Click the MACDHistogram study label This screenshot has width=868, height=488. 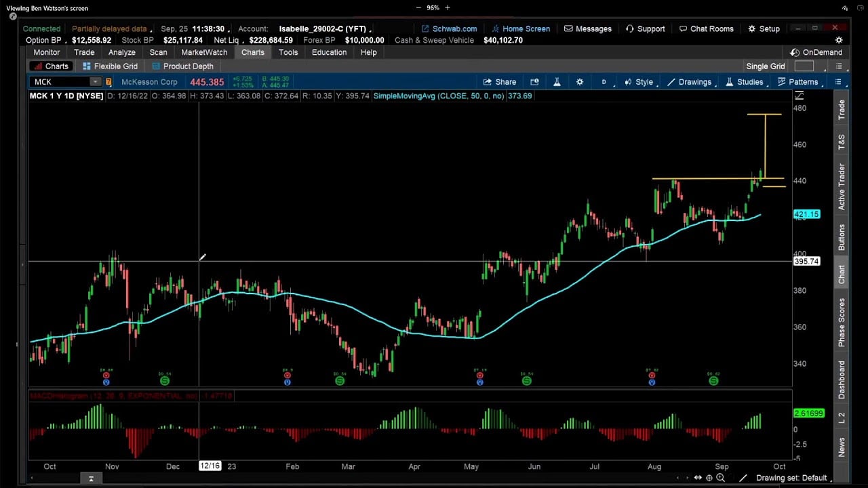(131, 395)
